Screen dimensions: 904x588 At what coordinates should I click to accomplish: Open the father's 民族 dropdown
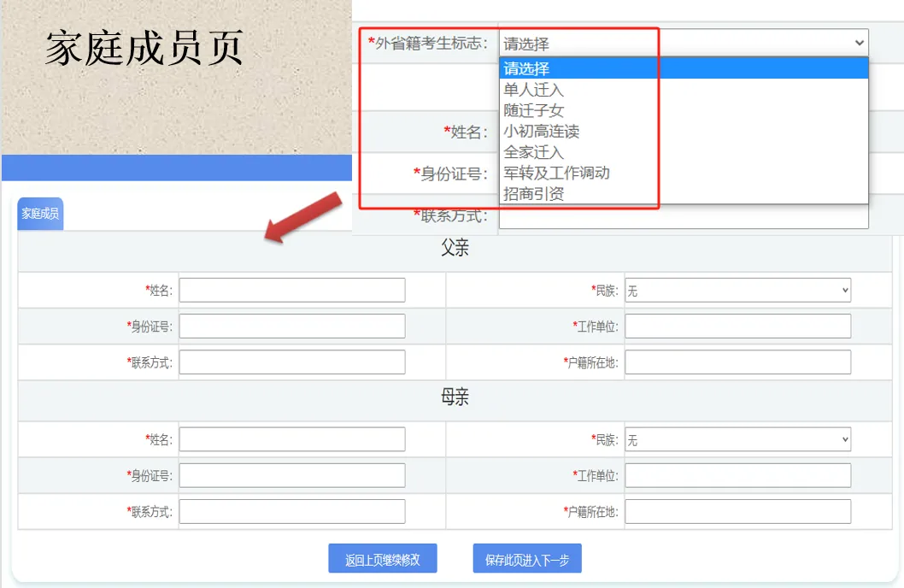[x=737, y=289]
